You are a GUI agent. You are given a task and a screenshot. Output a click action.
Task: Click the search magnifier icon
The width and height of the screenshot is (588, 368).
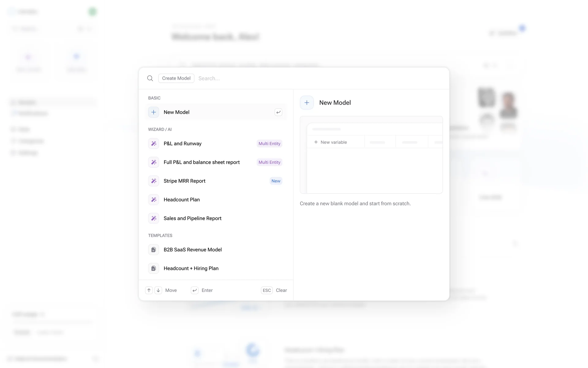click(x=150, y=78)
